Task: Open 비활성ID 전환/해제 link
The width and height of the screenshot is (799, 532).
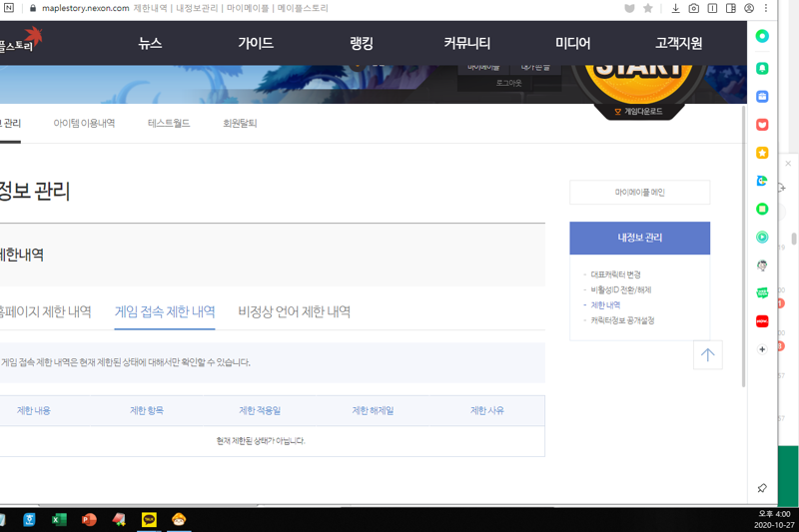Action: [620, 289]
